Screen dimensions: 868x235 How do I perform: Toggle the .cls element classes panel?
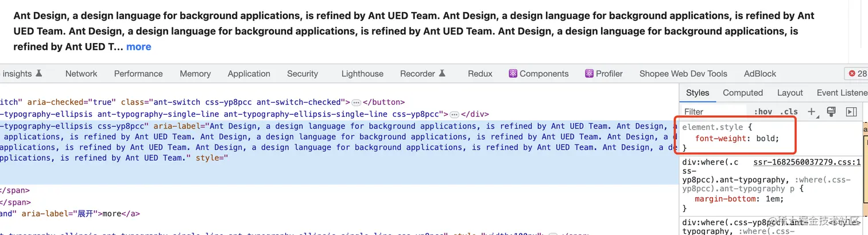click(x=790, y=112)
